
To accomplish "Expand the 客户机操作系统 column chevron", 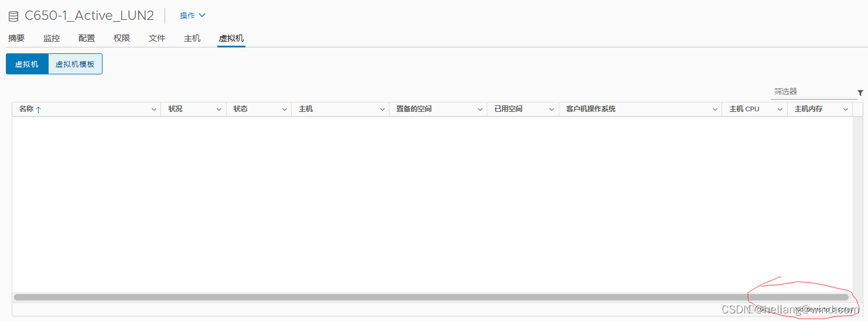I will pos(715,110).
